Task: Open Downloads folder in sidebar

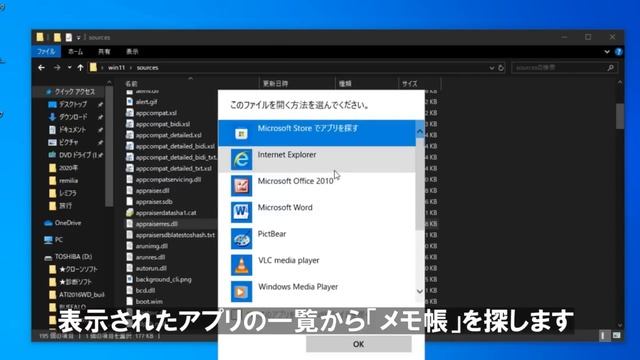Action: (73, 117)
